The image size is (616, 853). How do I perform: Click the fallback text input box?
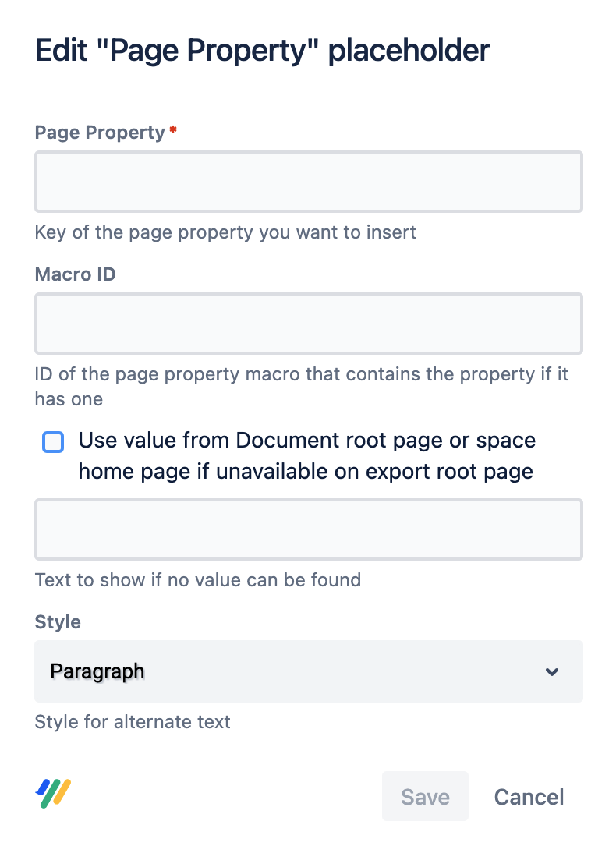[308, 529]
